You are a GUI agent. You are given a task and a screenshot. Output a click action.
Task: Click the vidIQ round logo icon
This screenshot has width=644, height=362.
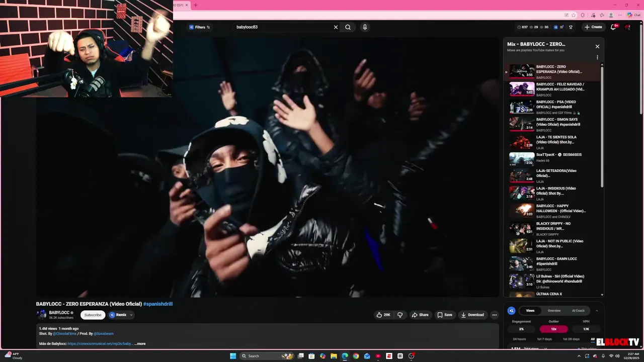pyautogui.click(x=511, y=311)
